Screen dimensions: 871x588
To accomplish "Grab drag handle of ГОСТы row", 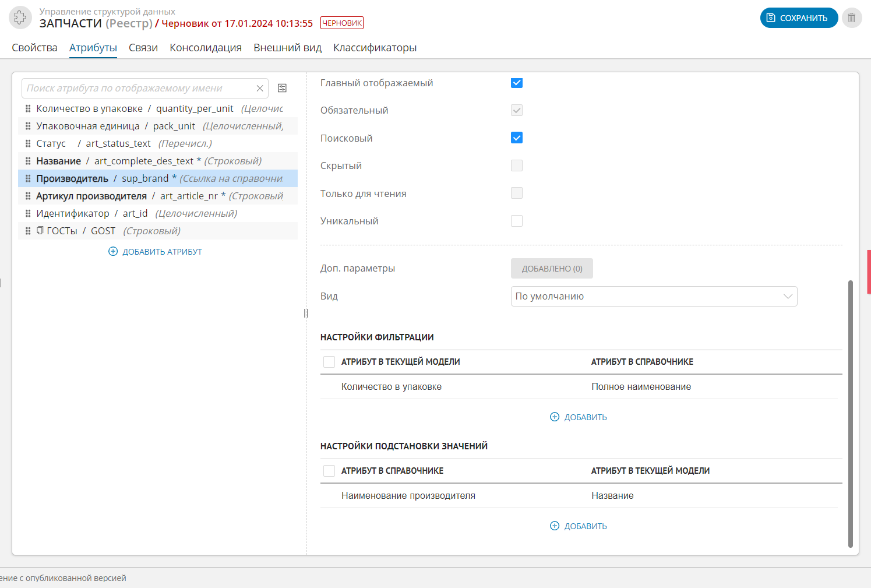I will 28,231.
